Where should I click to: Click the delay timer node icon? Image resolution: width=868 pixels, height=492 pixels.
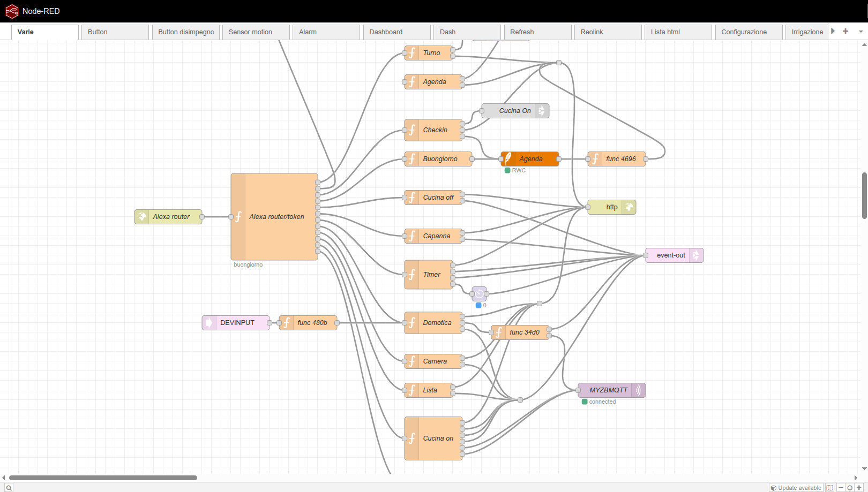tap(479, 294)
